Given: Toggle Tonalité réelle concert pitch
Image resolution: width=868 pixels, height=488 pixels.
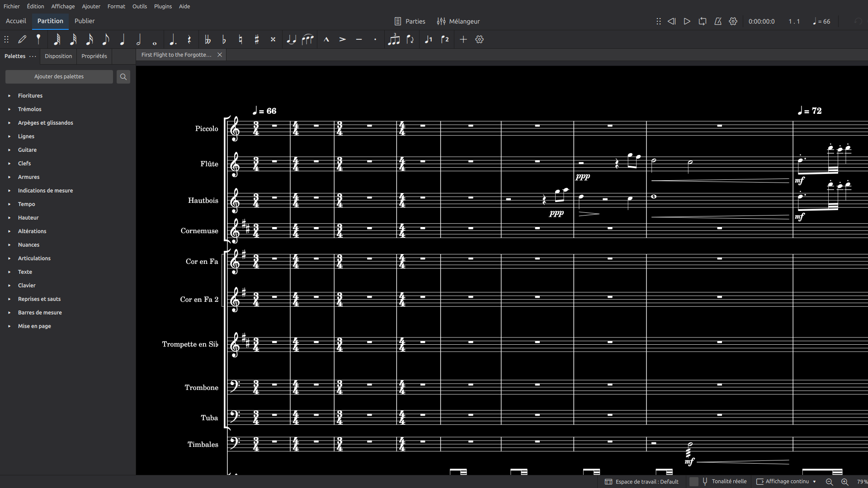Looking at the screenshot, I should [x=725, y=482].
